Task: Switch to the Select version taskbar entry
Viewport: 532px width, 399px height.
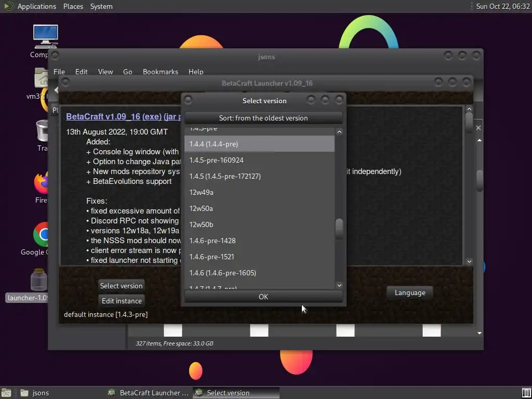Action: [x=236, y=393]
